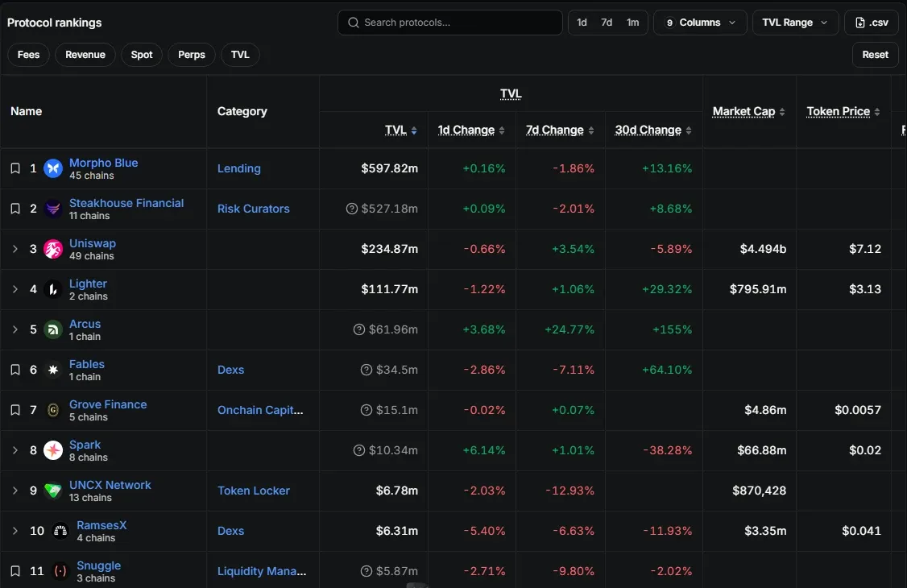The width and height of the screenshot is (907, 588).
Task: Click the Arcus logo icon
Action: click(x=53, y=329)
